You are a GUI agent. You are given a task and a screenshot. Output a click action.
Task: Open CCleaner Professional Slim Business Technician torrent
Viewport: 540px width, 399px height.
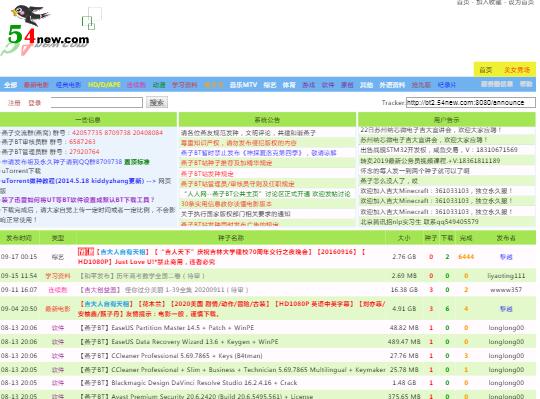(232, 370)
